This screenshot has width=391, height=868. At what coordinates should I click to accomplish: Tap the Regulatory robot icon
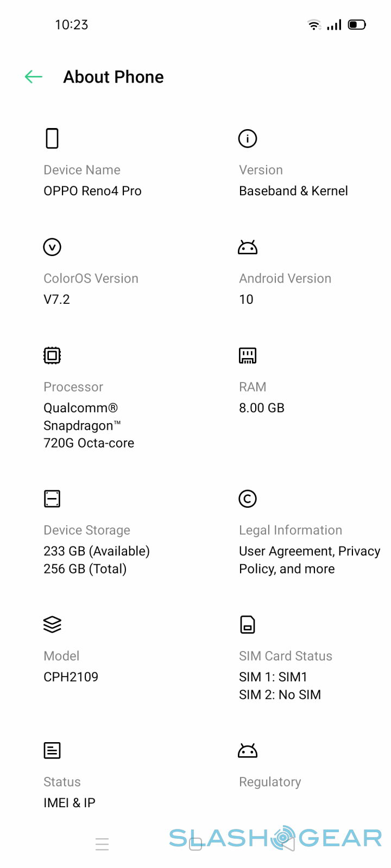(x=248, y=751)
